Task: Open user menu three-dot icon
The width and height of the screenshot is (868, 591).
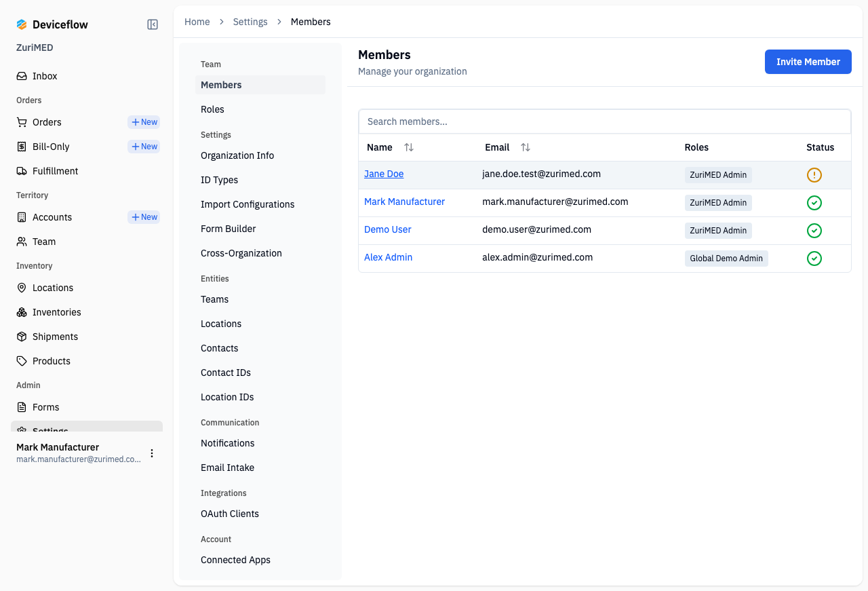Action: click(x=152, y=453)
